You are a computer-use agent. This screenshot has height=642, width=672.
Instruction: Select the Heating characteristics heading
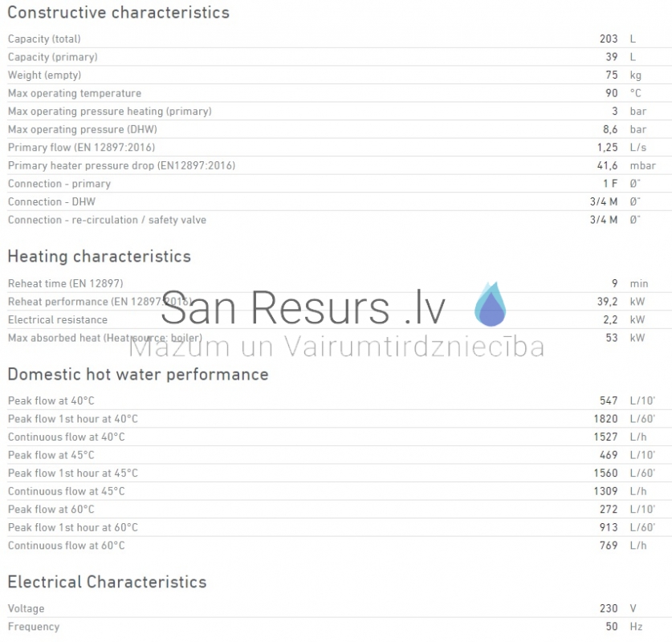[99, 256]
